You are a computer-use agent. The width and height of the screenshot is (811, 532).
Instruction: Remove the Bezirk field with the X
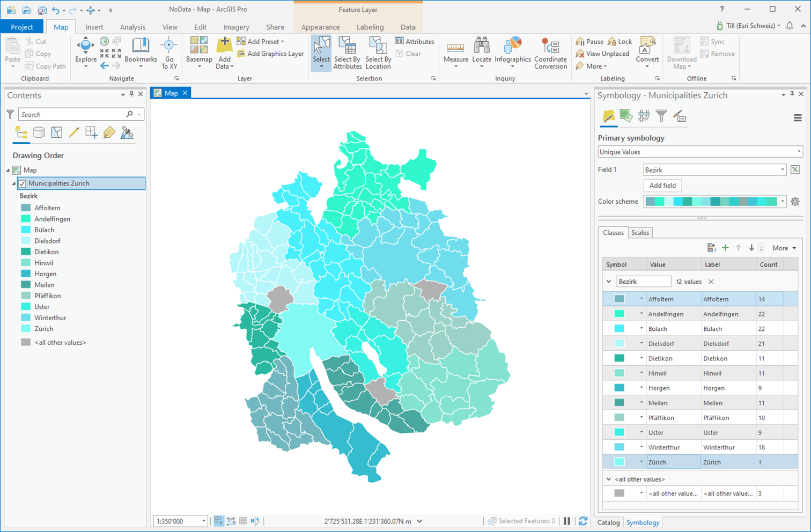[x=711, y=282]
